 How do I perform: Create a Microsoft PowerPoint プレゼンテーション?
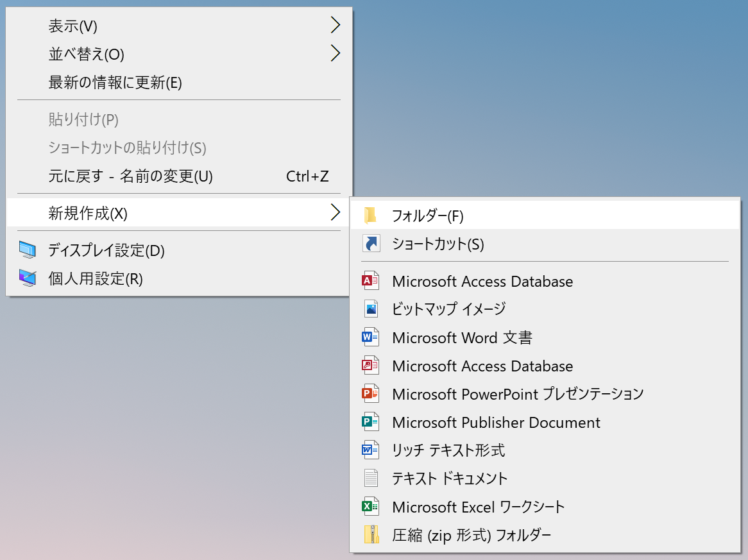[545, 393]
